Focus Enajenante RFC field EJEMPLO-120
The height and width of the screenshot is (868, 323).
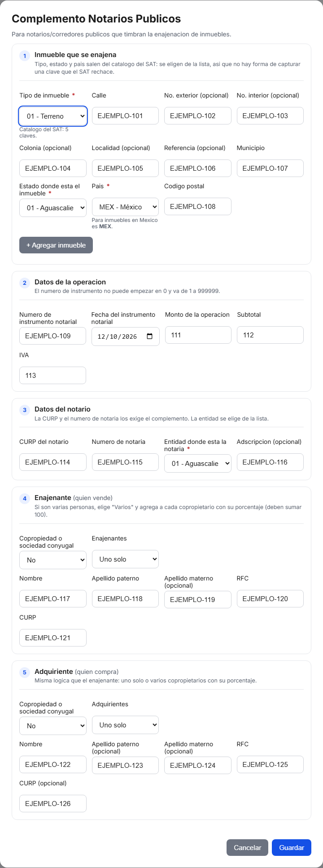point(270,598)
